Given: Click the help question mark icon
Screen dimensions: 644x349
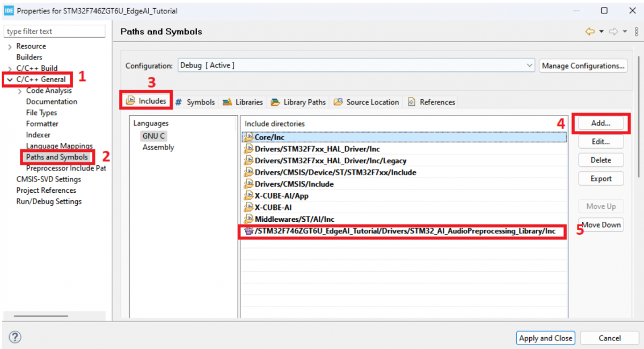Looking at the screenshot, I should tap(15, 337).
